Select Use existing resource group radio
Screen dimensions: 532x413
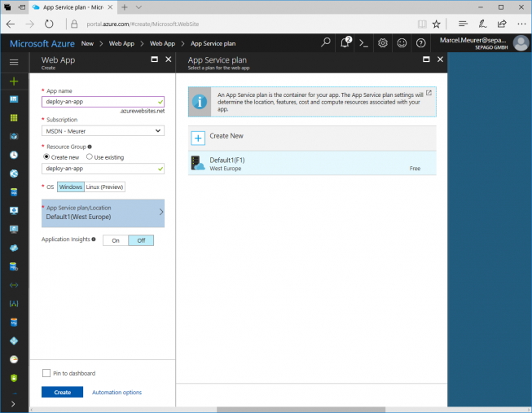coord(90,156)
